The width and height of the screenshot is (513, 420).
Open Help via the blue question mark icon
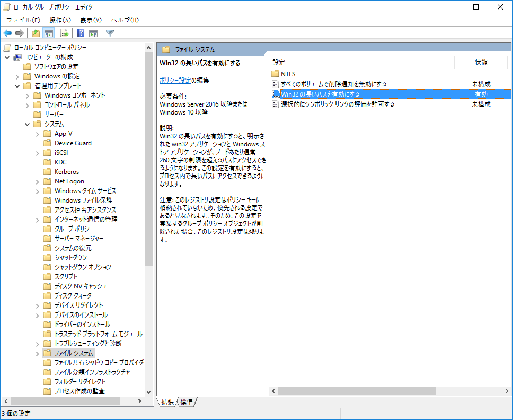81,33
